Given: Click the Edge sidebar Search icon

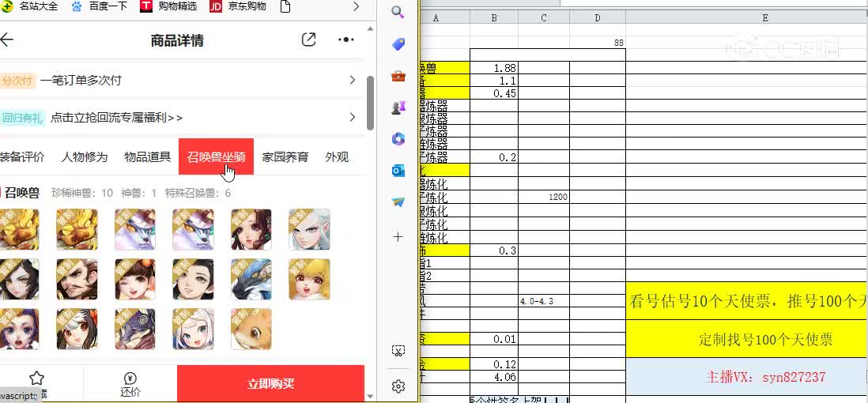Looking at the screenshot, I should click(x=398, y=12).
